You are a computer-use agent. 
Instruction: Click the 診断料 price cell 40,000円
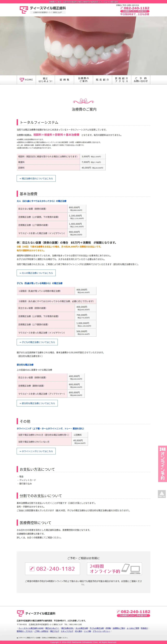(x=93, y=168)
